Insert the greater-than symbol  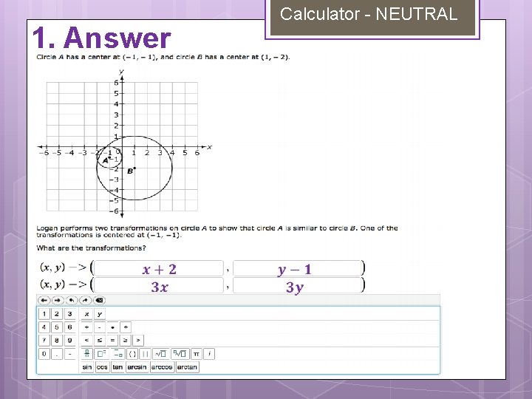pos(138,340)
